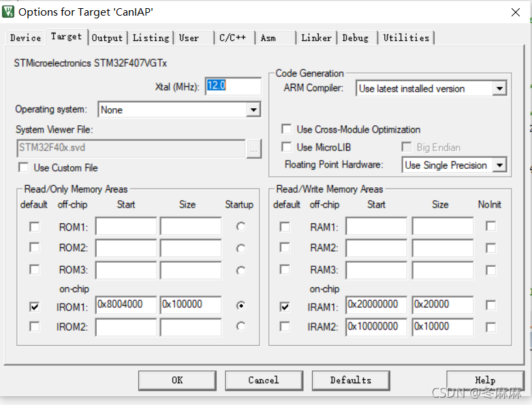
Task: Select IROM2 as the Startup region
Action: tap(240, 326)
